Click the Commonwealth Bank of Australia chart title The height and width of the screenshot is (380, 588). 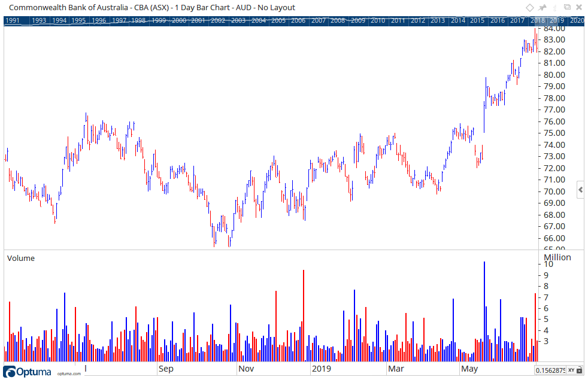pyautogui.click(x=152, y=8)
